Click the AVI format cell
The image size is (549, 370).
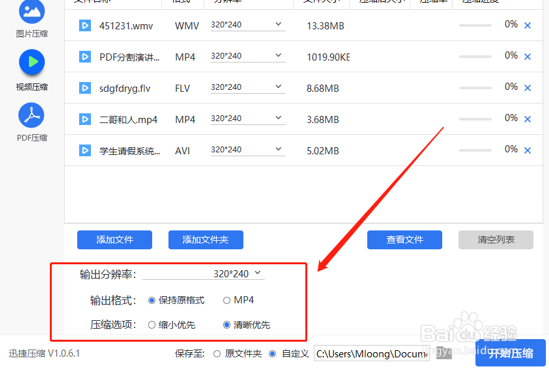(182, 151)
